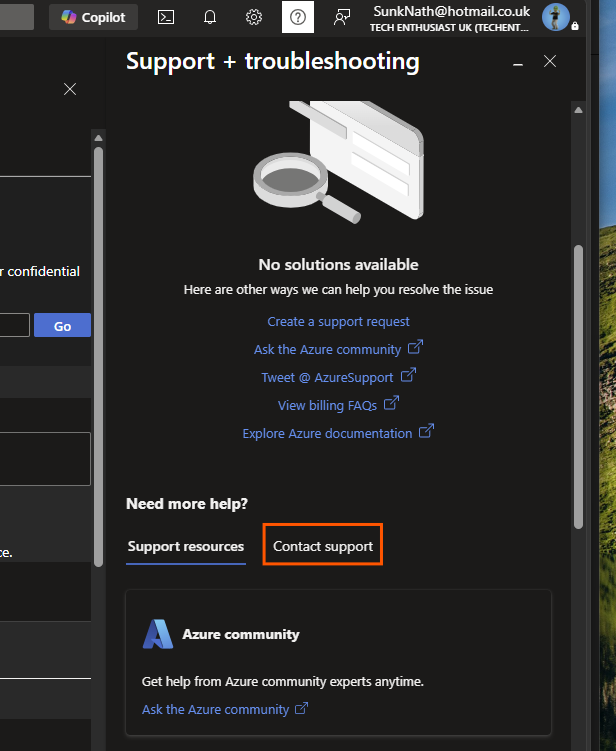The width and height of the screenshot is (616, 751).
Task: Click the Need more help? heading
Action: coord(187,503)
